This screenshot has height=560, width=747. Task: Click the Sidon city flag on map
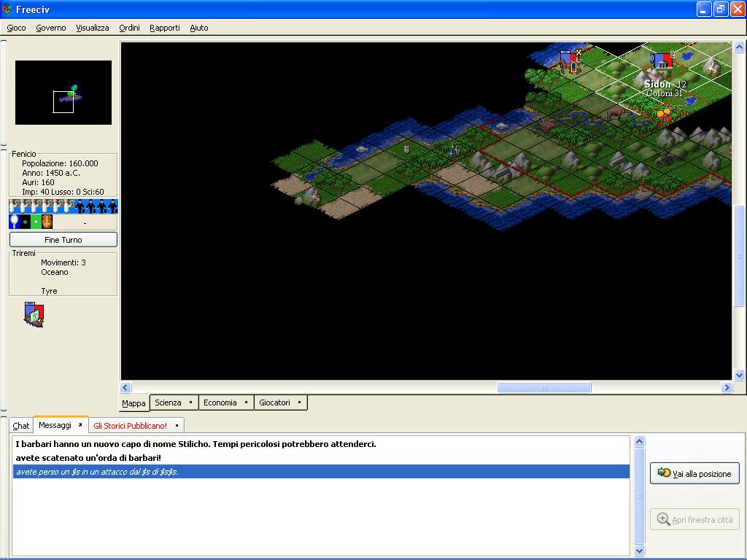pos(662,61)
